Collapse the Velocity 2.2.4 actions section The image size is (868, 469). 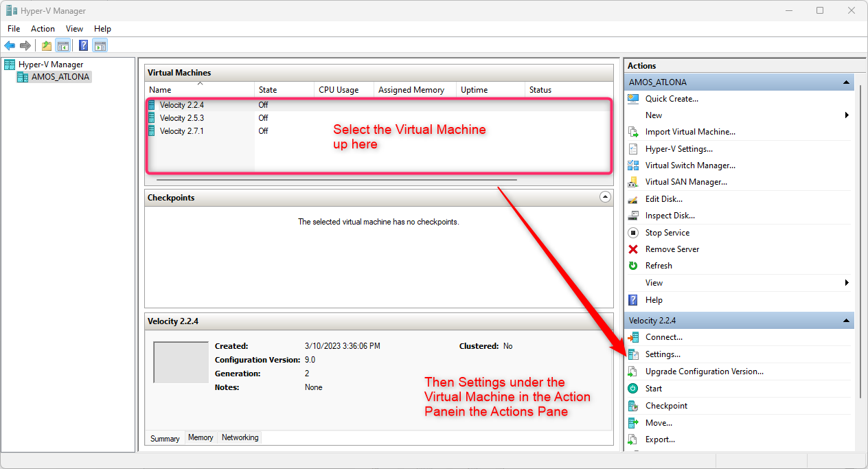[x=847, y=321]
